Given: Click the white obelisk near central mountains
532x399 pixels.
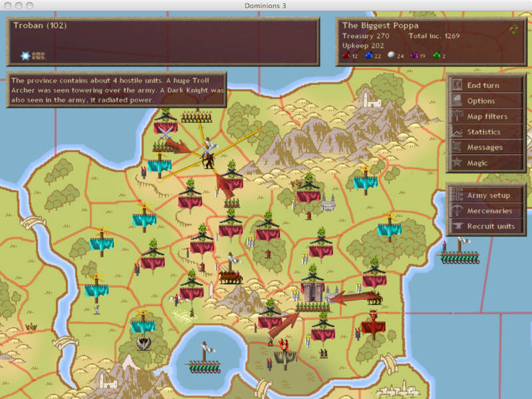Looking at the screenshot, I should pos(211,290).
